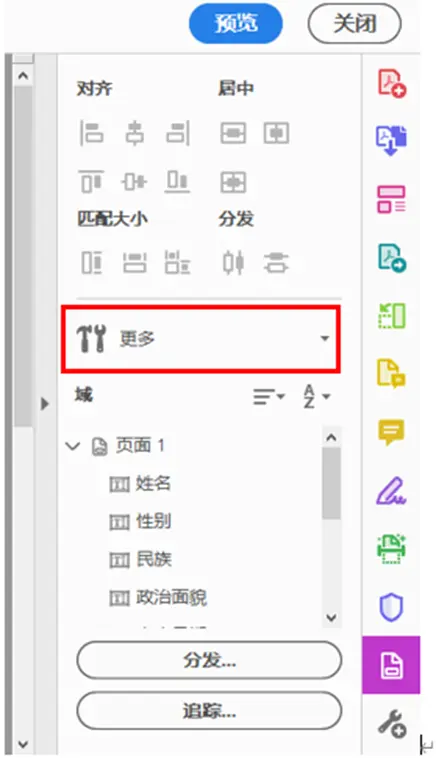
Task: Click the 关闭 close button
Action: [354, 24]
